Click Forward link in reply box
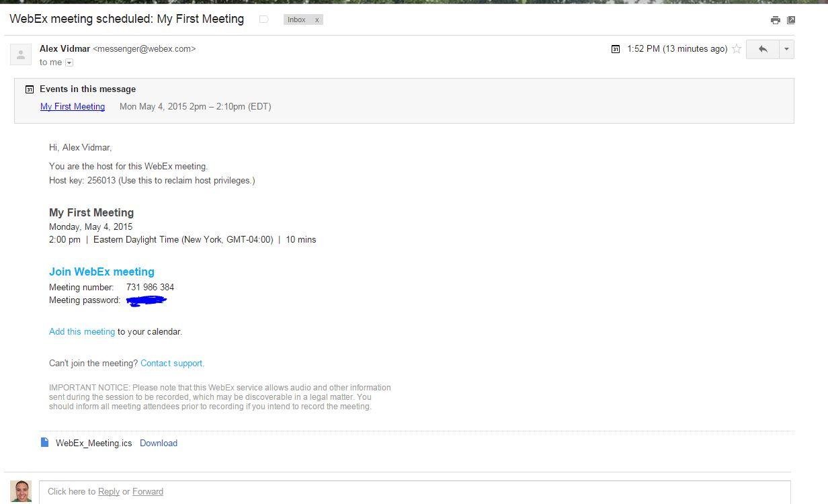 click(x=148, y=491)
